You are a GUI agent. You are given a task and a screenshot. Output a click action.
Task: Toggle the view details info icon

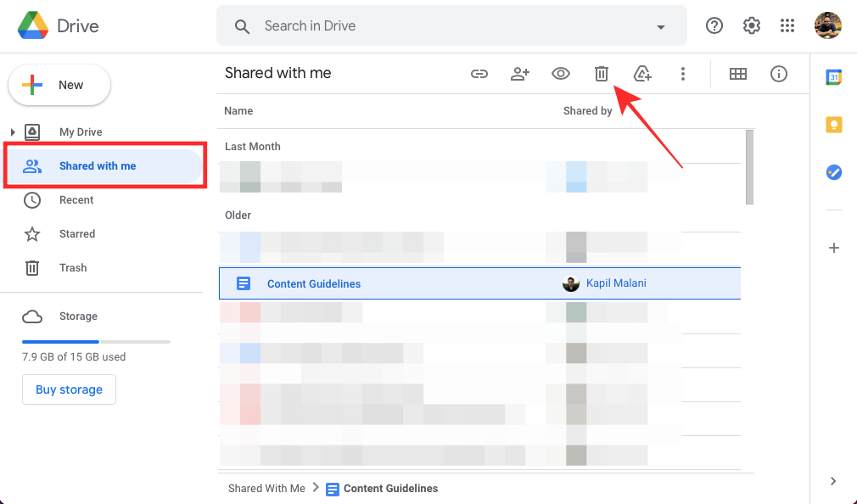[778, 74]
